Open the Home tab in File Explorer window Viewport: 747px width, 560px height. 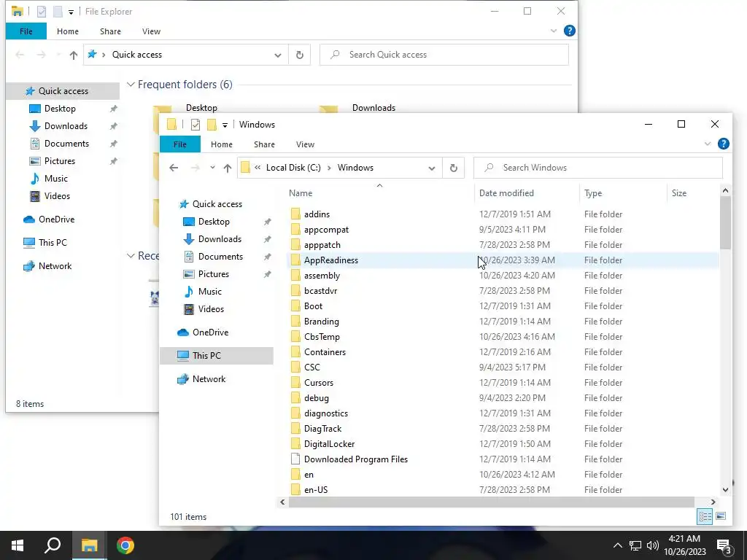[x=68, y=31]
